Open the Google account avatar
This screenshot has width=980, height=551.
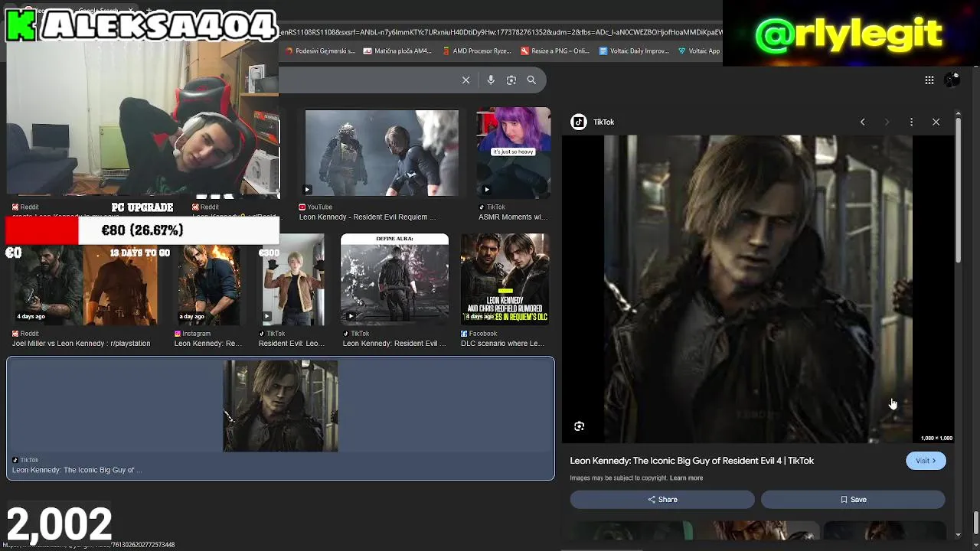pos(952,80)
